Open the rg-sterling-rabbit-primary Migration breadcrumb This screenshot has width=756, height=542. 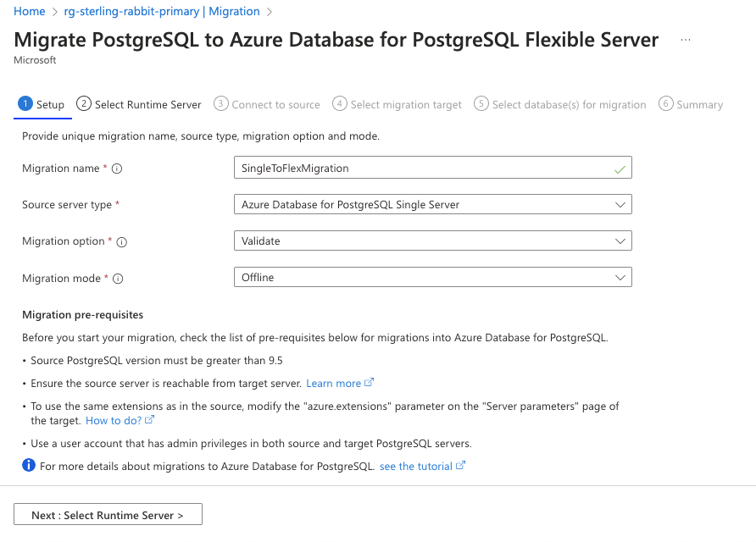pos(162,11)
